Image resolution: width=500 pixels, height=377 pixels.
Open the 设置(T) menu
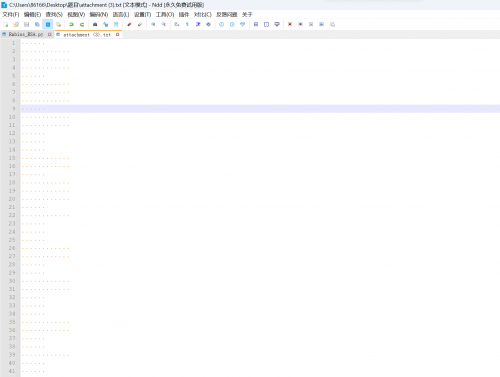click(142, 15)
